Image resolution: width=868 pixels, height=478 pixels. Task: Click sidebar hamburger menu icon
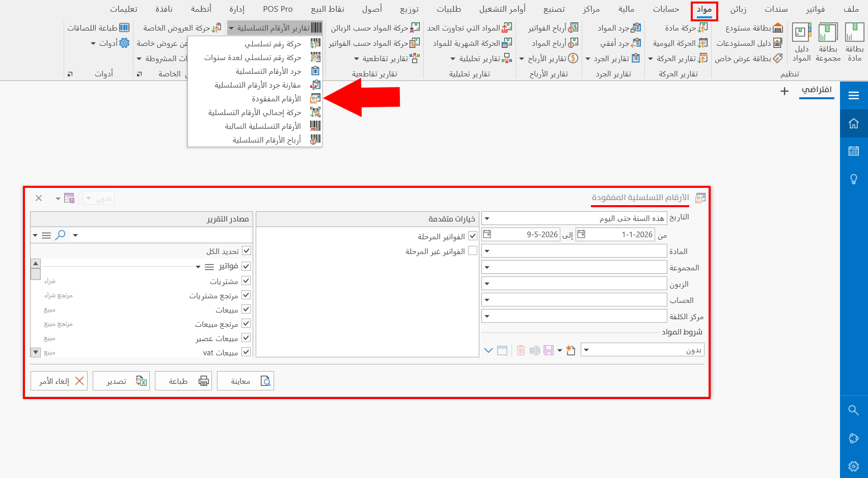(x=854, y=95)
